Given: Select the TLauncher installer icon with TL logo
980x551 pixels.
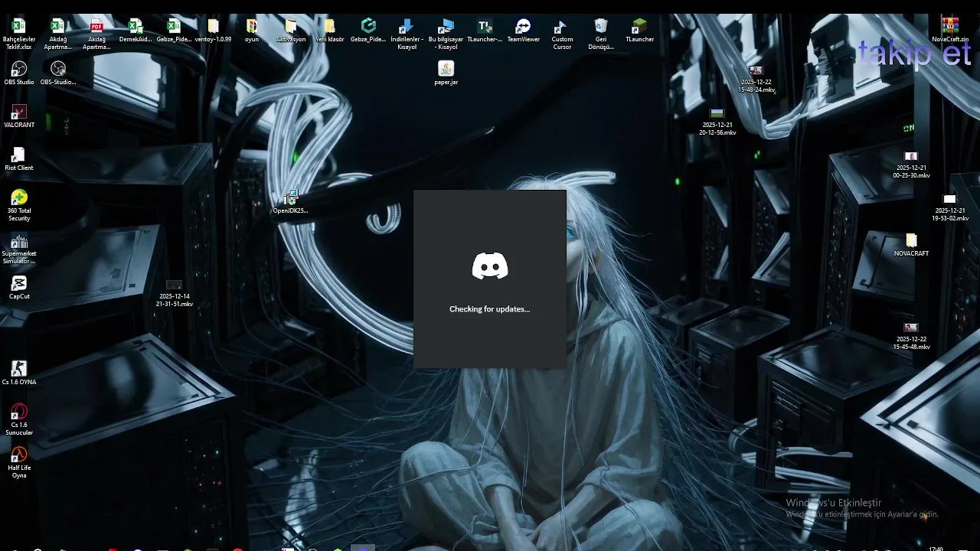Looking at the screenshot, I should click(x=485, y=27).
